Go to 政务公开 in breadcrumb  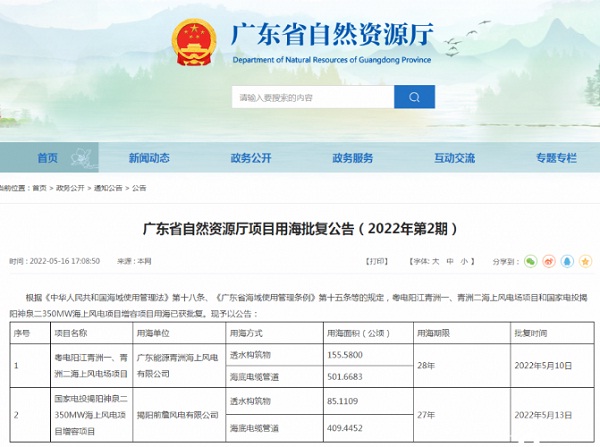pyautogui.click(x=70, y=188)
